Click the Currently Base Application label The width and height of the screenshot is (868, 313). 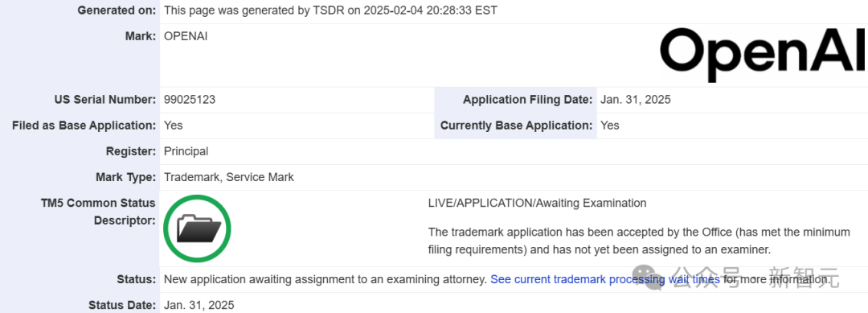517,126
